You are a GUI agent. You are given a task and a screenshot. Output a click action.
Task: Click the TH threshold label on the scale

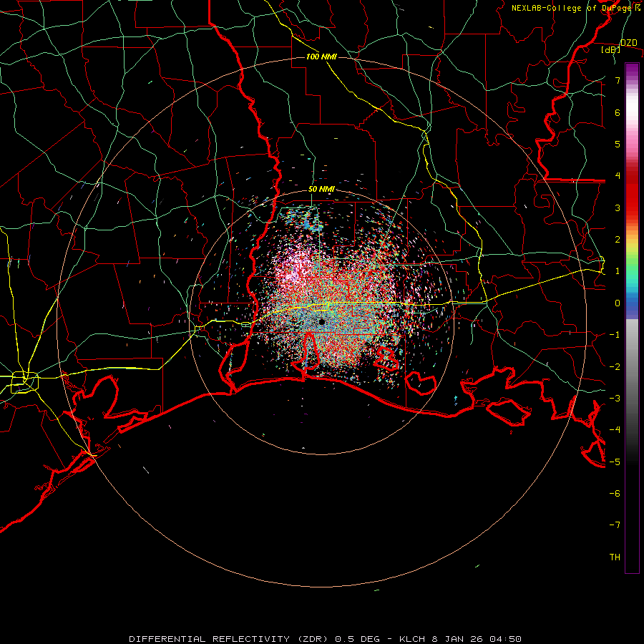pyautogui.click(x=615, y=557)
